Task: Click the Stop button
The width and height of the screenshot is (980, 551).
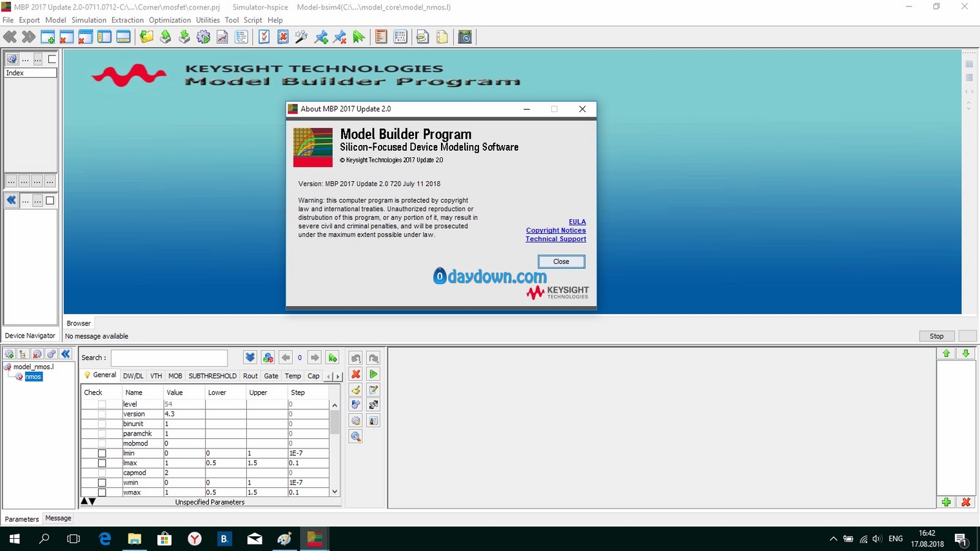Action: [937, 336]
